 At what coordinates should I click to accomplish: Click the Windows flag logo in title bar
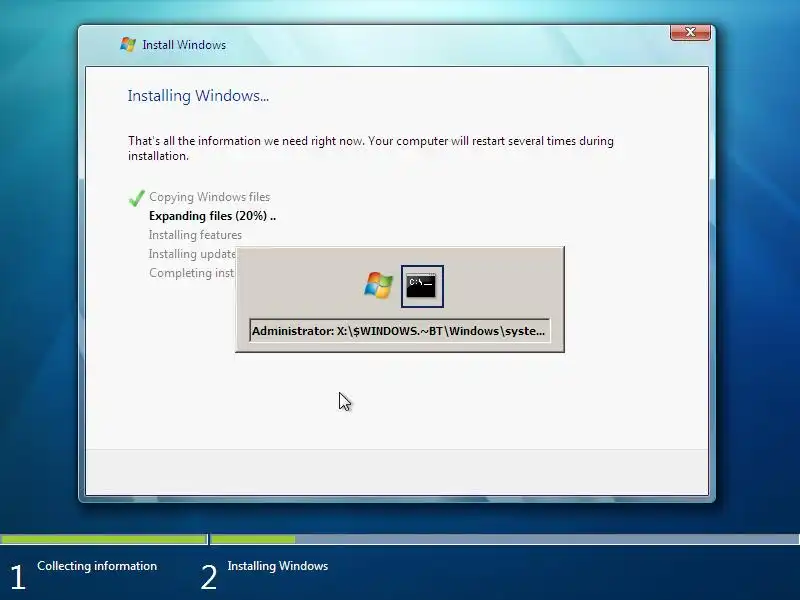(x=128, y=44)
